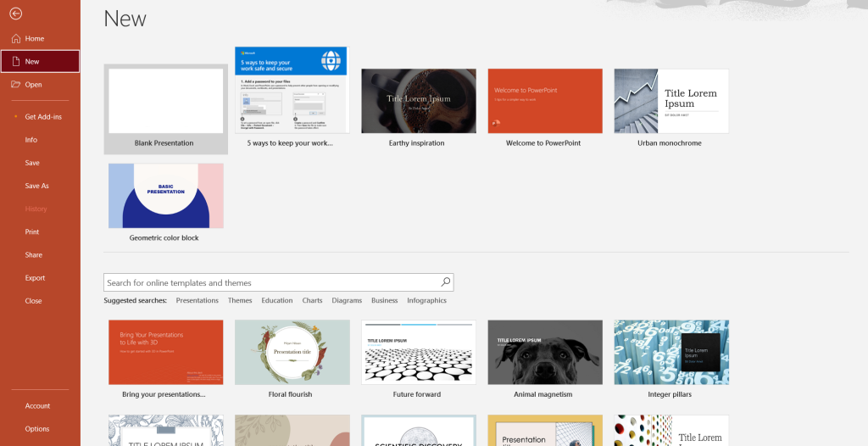Search suggested term Education
Image resolution: width=868 pixels, height=446 pixels.
pos(277,300)
